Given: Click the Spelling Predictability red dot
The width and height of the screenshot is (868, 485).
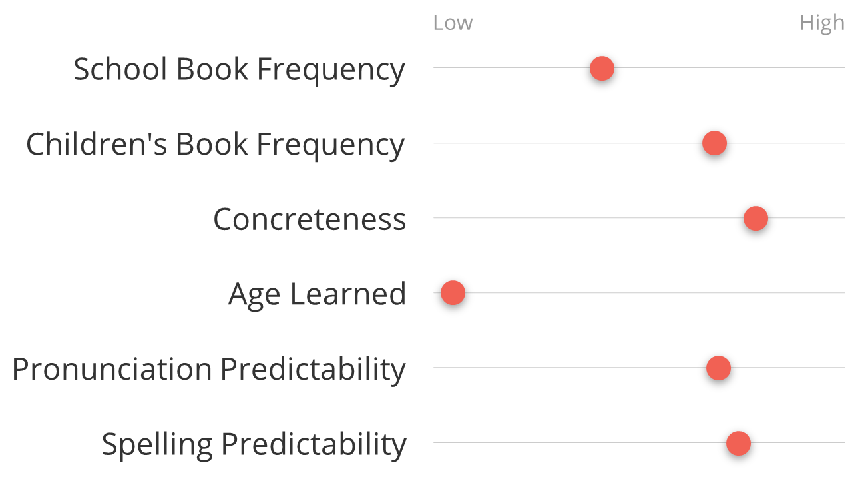Looking at the screenshot, I should pyautogui.click(x=738, y=443).
